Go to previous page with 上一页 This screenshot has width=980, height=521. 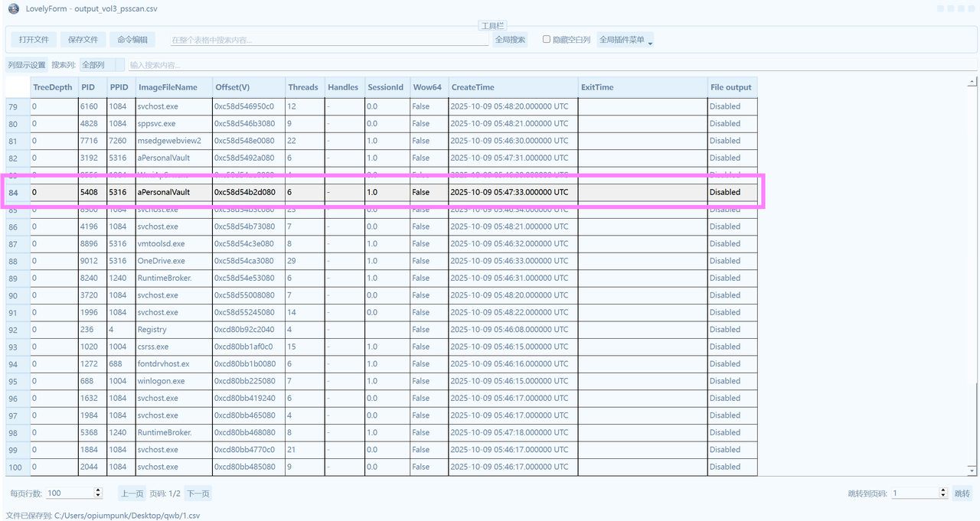(x=132, y=493)
